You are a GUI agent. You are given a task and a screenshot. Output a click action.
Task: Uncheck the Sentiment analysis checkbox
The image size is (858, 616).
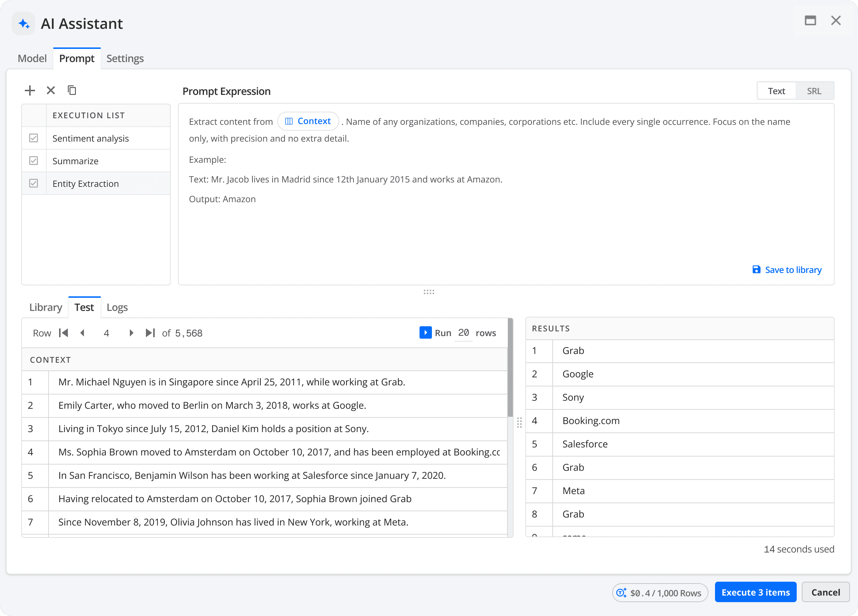(x=34, y=138)
